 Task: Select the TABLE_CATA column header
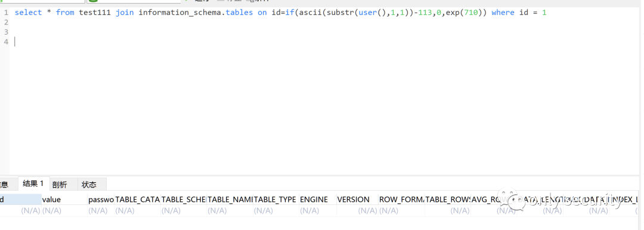pos(138,200)
